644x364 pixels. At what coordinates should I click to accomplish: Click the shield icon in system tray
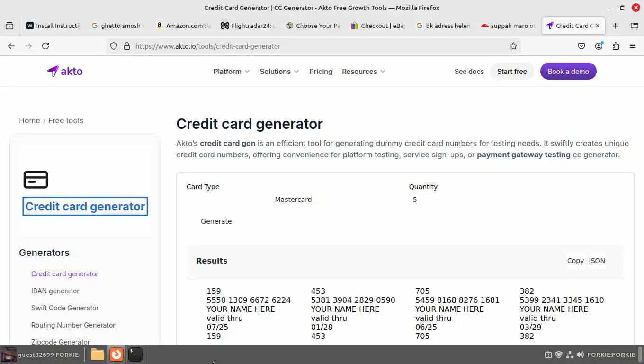(559, 355)
